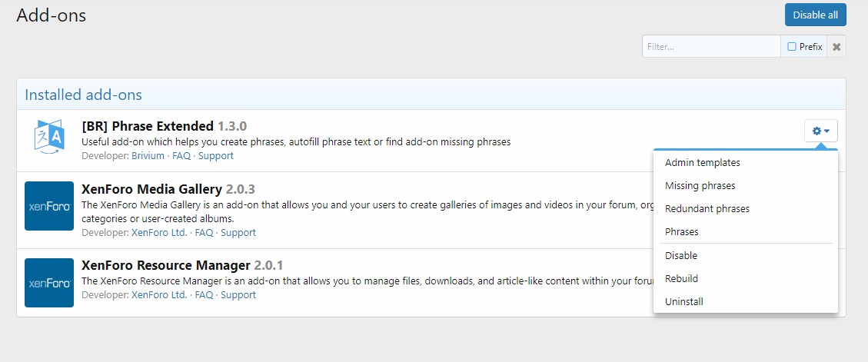
Task: Open the Brivium developer link
Action: pos(148,155)
